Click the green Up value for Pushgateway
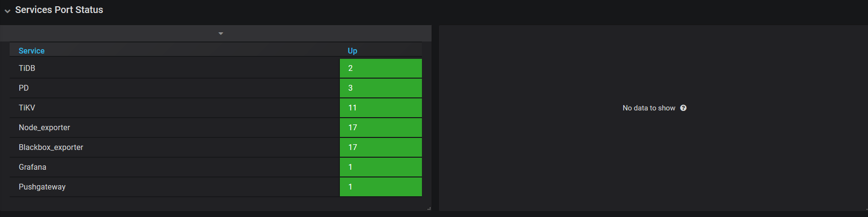The width and height of the screenshot is (868, 217). [380, 187]
